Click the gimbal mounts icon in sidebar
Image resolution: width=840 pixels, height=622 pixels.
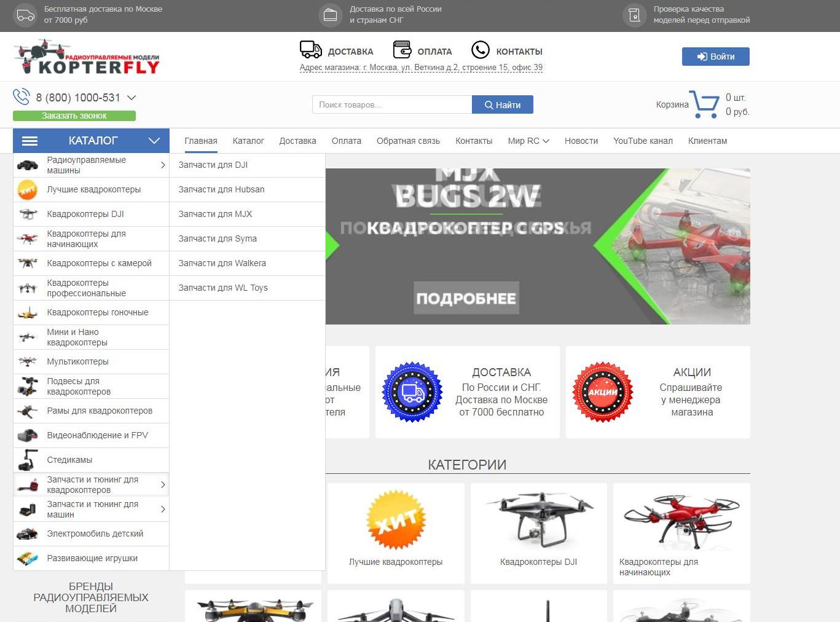pyautogui.click(x=28, y=387)
